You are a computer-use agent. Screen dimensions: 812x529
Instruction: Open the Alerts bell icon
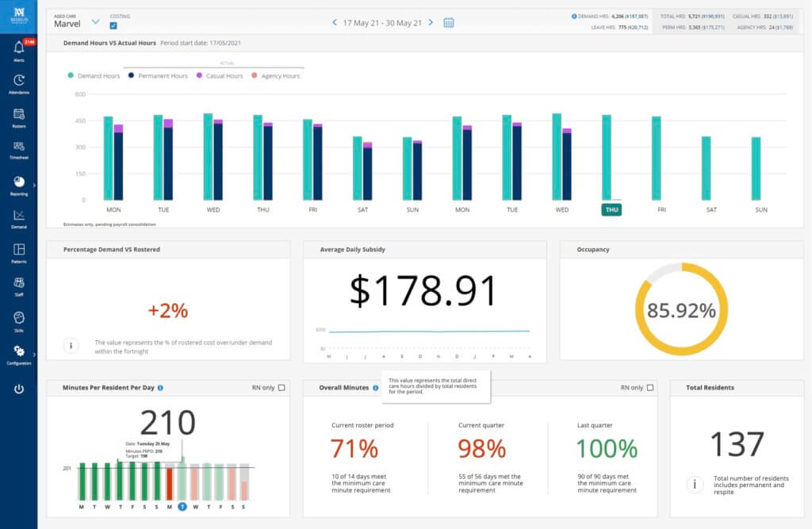coord(19,49)
